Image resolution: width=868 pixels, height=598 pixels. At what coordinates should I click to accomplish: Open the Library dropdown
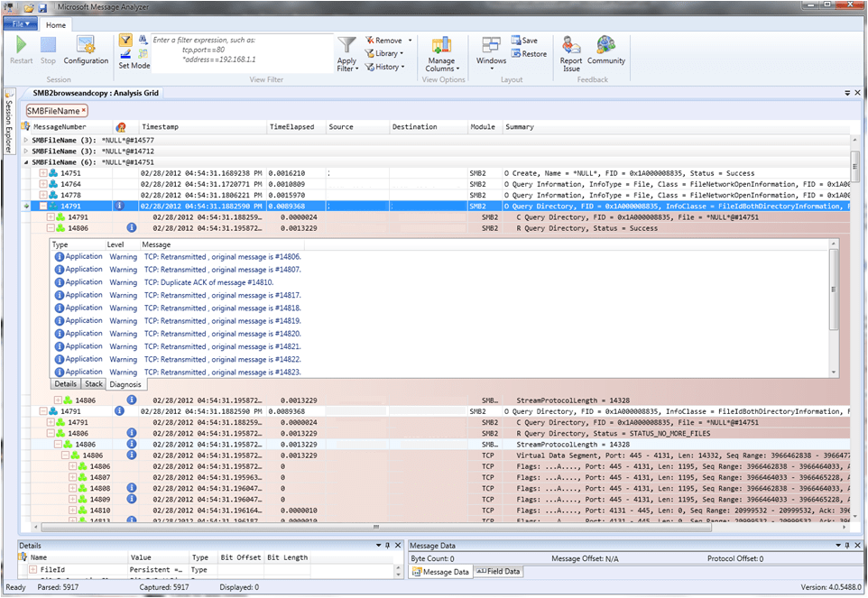click(x=386, y=54)
